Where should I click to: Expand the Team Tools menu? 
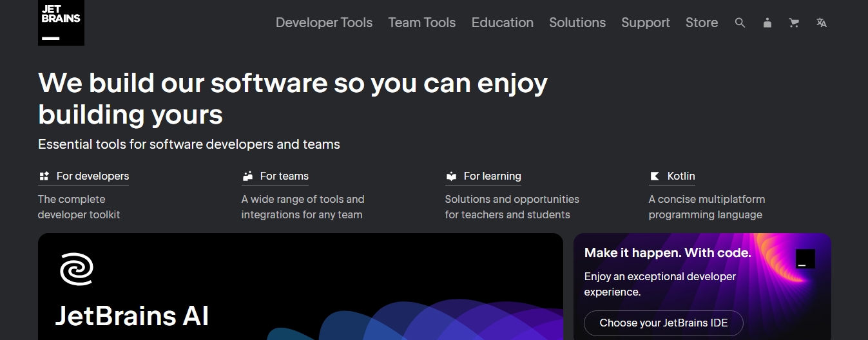pos(421,23)
